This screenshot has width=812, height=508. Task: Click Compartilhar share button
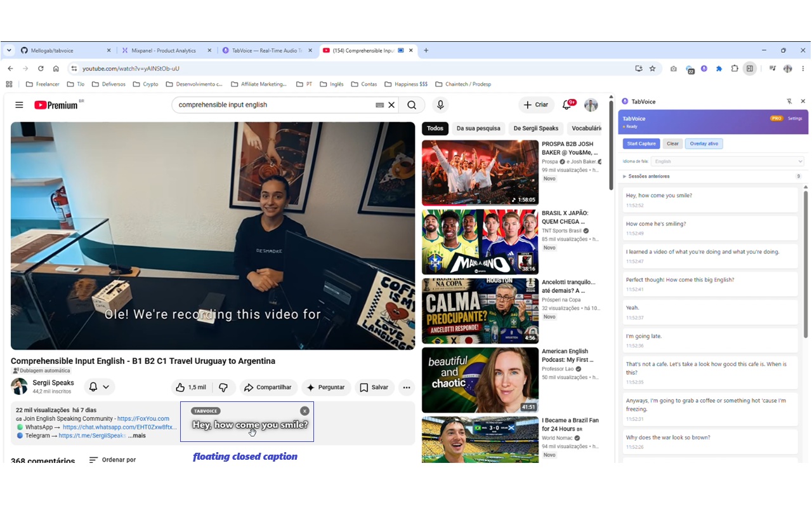click(x=268, y=387)
